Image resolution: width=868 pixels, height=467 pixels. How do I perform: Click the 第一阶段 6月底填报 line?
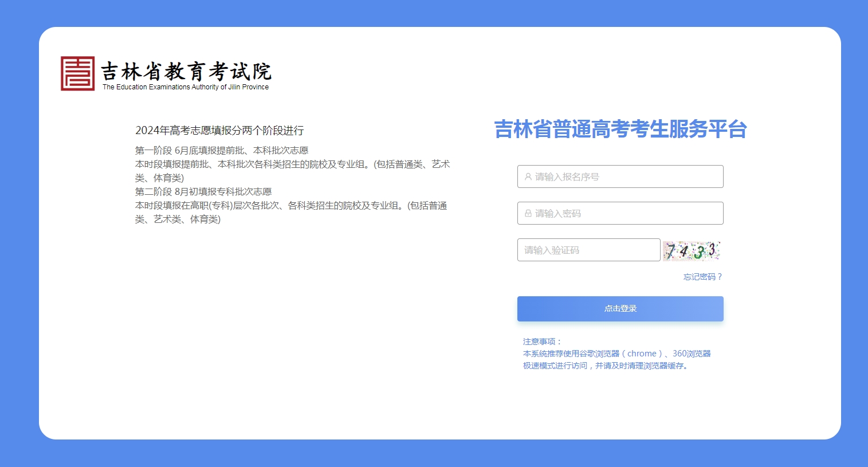coord(222,151)
